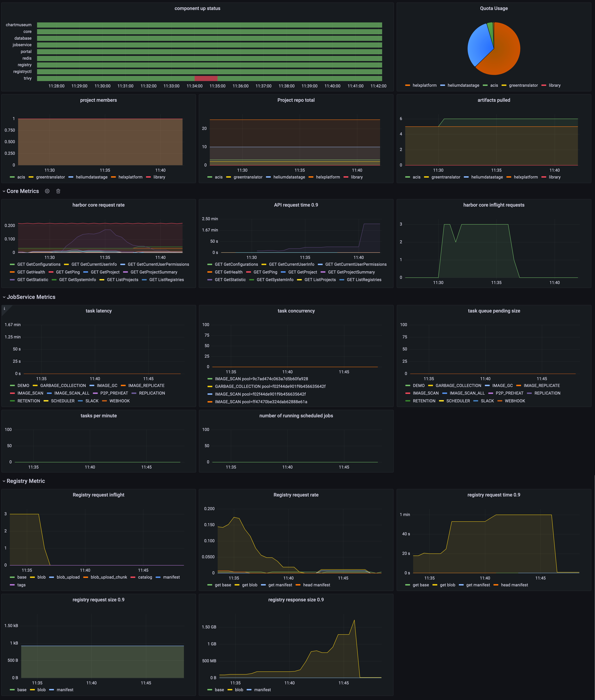595x700 pixels.
Task: Open artifacts pulled panel title menu
Action: (x=494, y=100)
